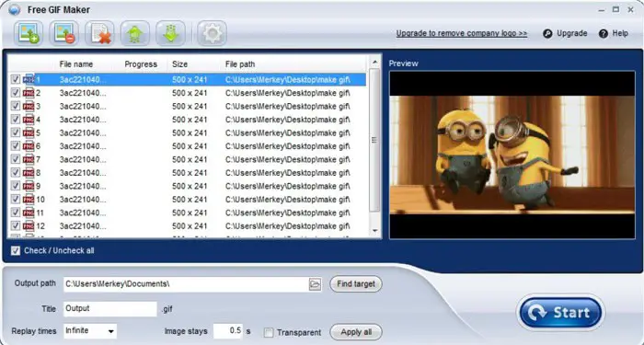Open settings with the gear icon
This screenshot has width=644, height=345.
click(x=212, y=33)
